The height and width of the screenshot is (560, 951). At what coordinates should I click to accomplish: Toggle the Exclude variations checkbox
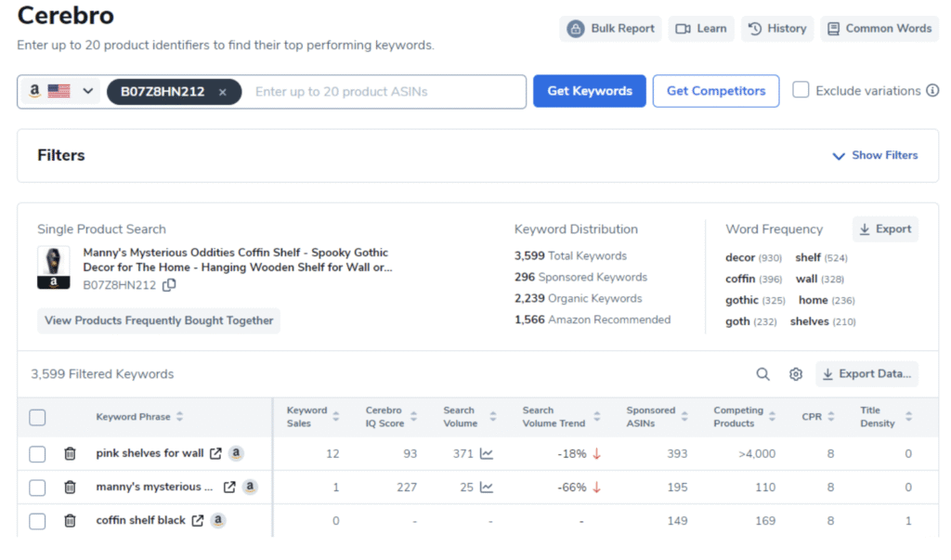801,90
